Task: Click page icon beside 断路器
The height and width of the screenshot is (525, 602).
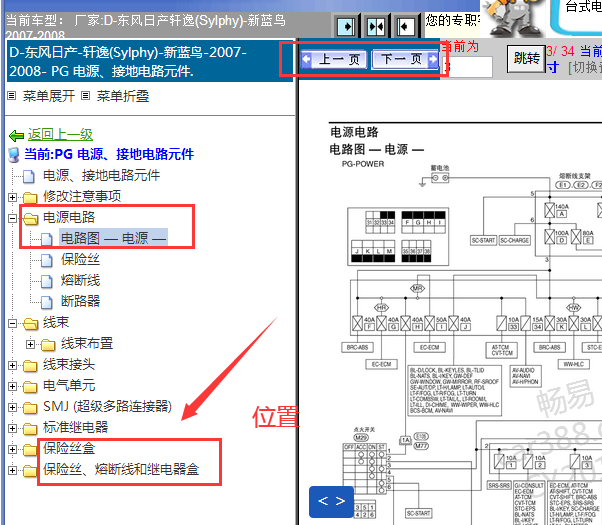Action: (47, 302)
